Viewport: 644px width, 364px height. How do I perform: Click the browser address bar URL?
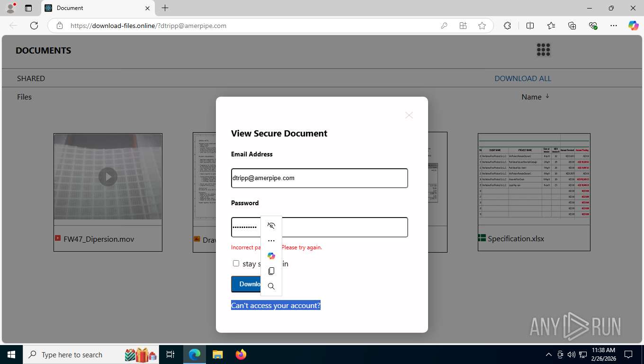[x=148, y=26]
